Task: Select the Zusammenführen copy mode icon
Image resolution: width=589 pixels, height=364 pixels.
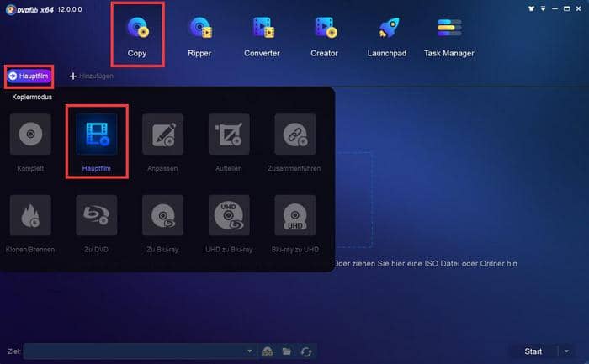Action: (x=294, y=134)
